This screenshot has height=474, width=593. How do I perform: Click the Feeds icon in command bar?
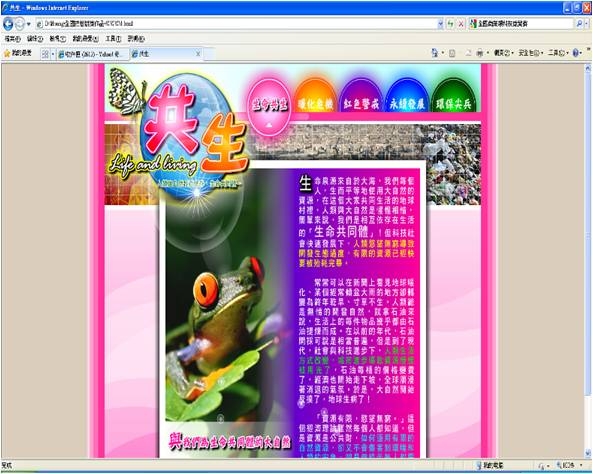tap(452, 53)
